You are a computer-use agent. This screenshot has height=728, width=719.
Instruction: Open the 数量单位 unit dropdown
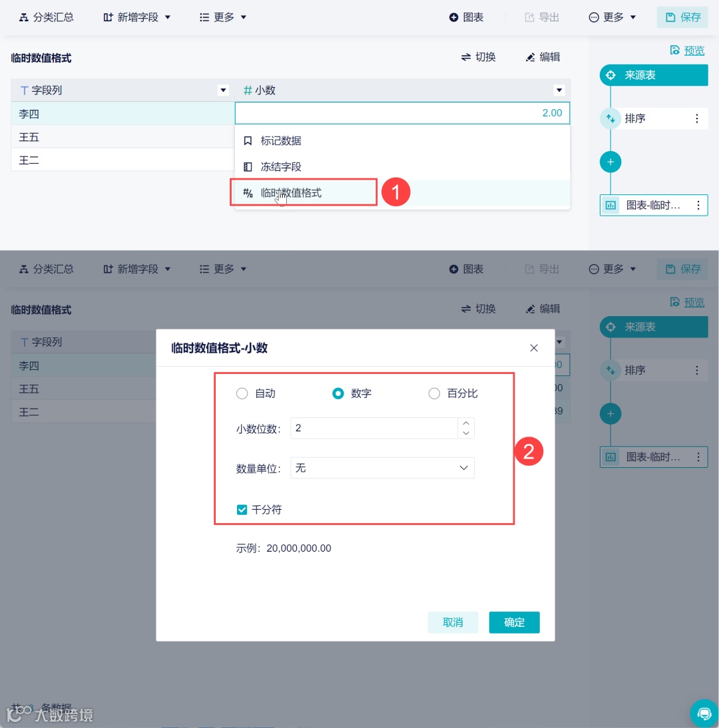pos(381,468)
